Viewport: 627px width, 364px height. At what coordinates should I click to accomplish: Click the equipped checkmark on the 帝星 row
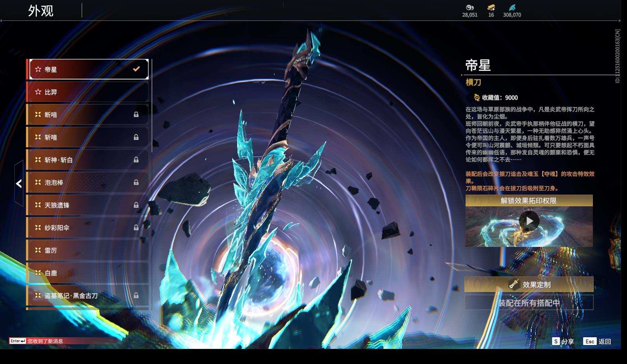tap(136, 69)
